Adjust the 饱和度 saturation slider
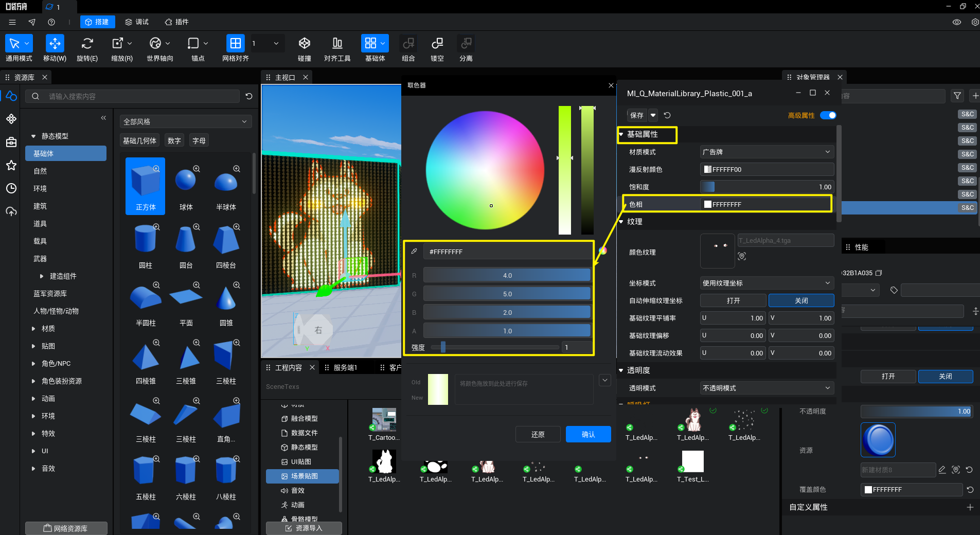980x535 pixels. click(x=767, y=187)
